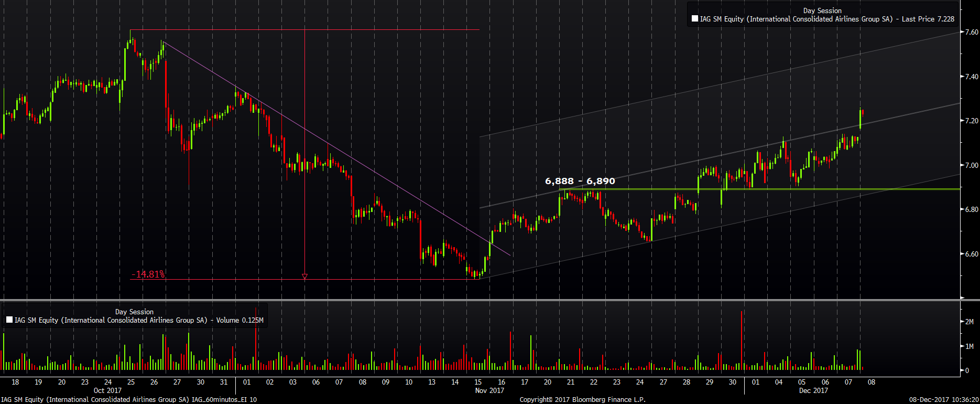Click the date label 25 on the time axis
The image size is (980, 404).
click(x=131, y=382)
